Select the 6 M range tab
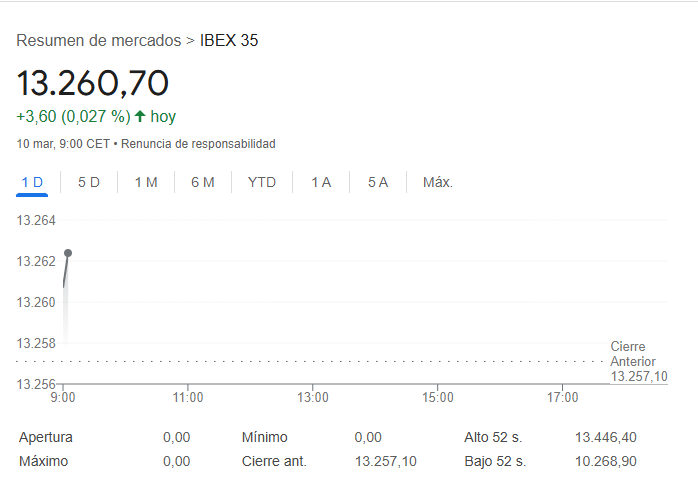Image resolution: width=698 pixels, height=481 pixels. click(203, 182)
